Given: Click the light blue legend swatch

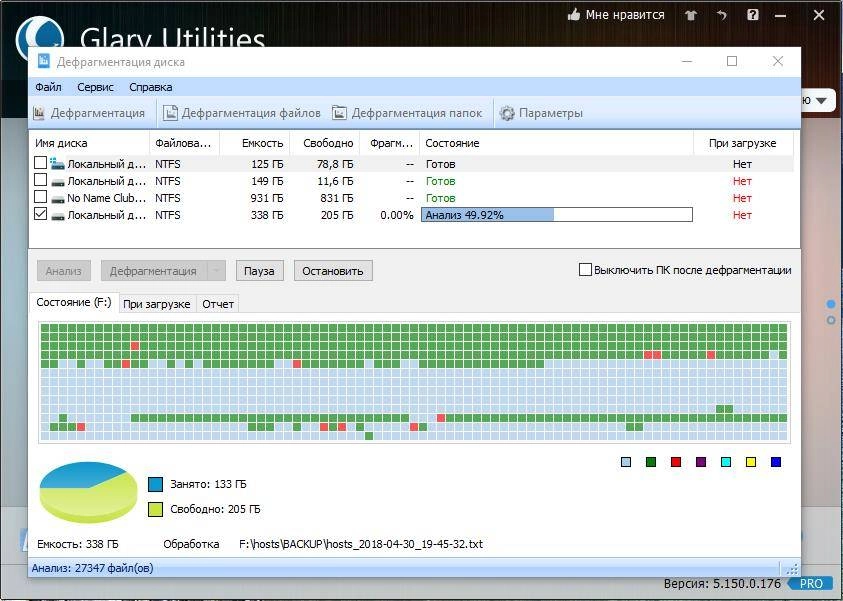Looking at the screenshot, I should tap(626, 462).
